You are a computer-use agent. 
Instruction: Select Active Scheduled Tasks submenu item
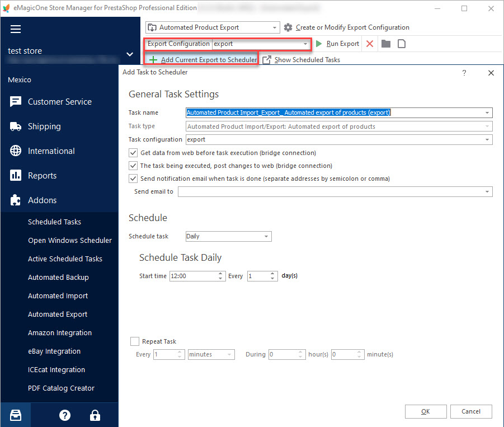click(x=65, y=259)
